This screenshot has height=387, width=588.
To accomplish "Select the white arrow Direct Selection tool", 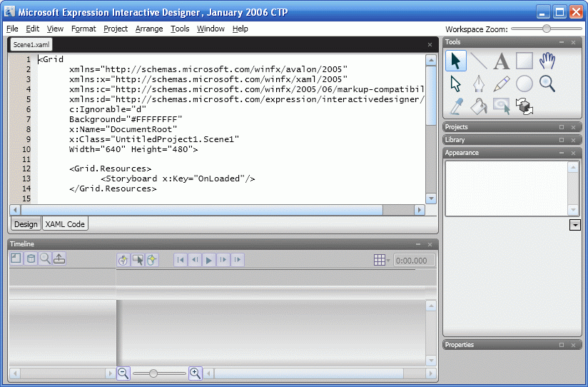I will [x=455, y=84].
